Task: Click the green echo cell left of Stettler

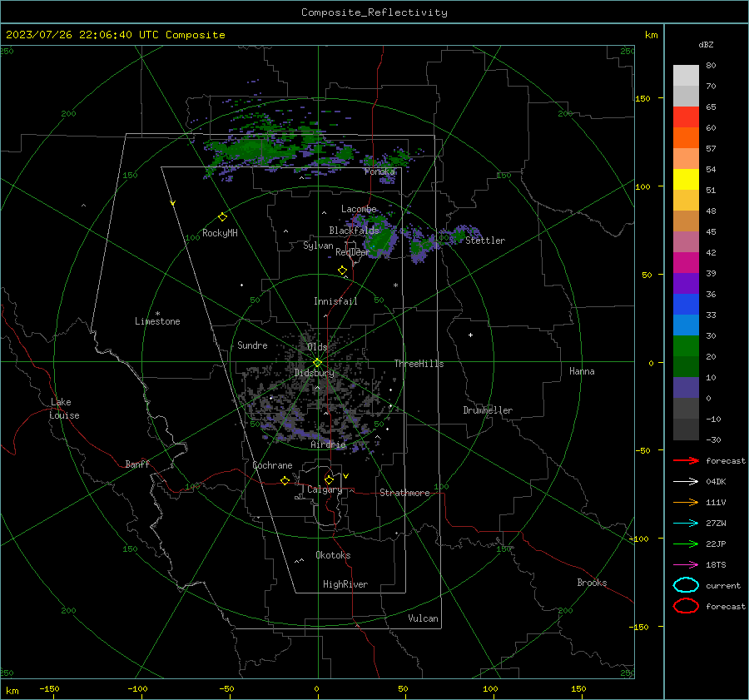Action: pyautogui.click(x=459, y=234)
